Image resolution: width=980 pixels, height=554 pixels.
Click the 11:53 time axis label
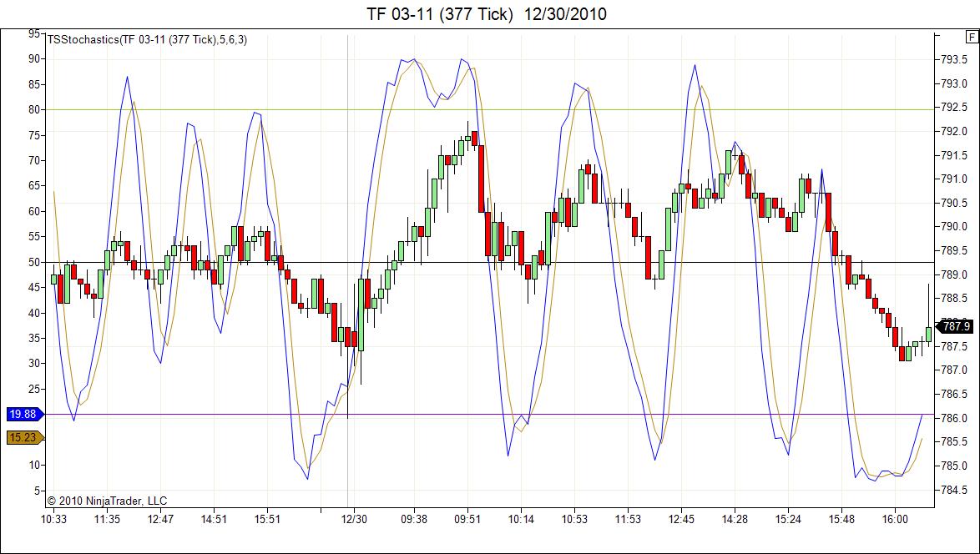(x=628, y=520)
